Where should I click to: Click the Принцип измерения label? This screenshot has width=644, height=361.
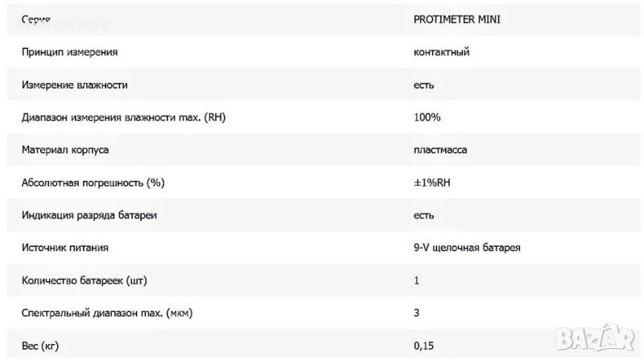(69, 52)
